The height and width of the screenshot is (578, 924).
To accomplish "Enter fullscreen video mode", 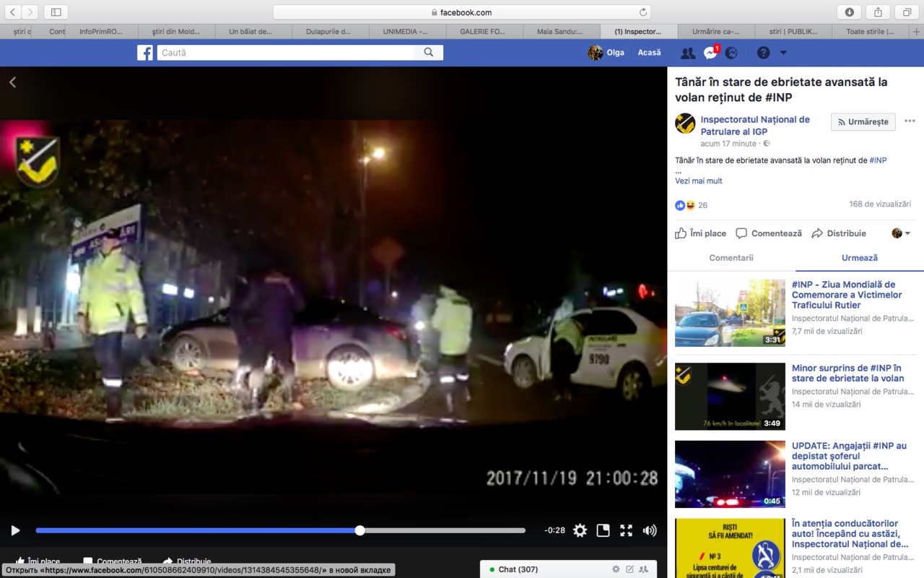I will [x=626, y=530].
